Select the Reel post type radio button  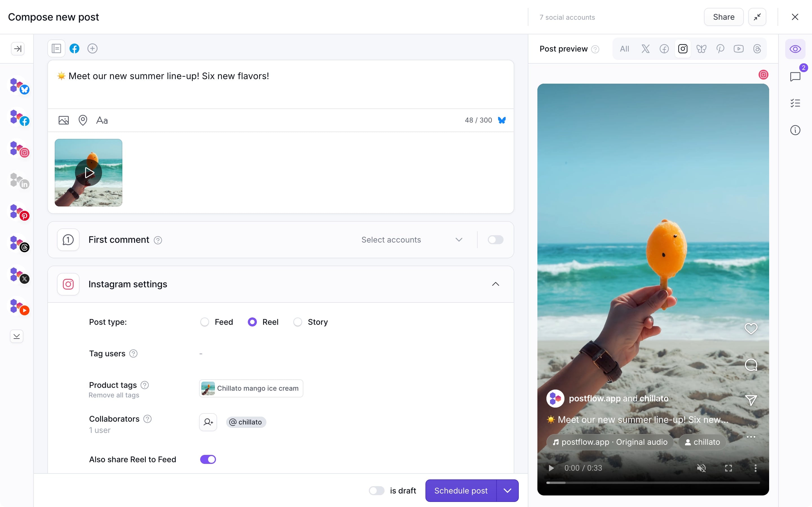(x=251, y=322)
